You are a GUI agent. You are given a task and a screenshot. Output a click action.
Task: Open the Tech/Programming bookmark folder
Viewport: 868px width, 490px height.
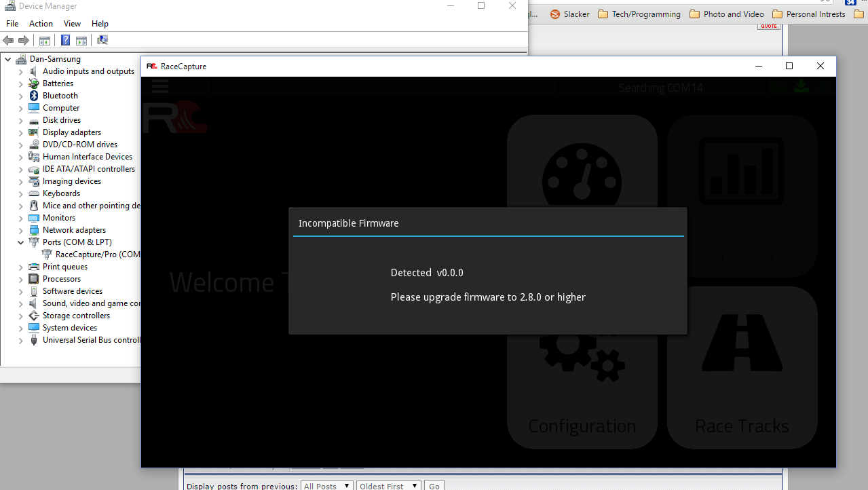pyautogui.click(x=639, y=14)
